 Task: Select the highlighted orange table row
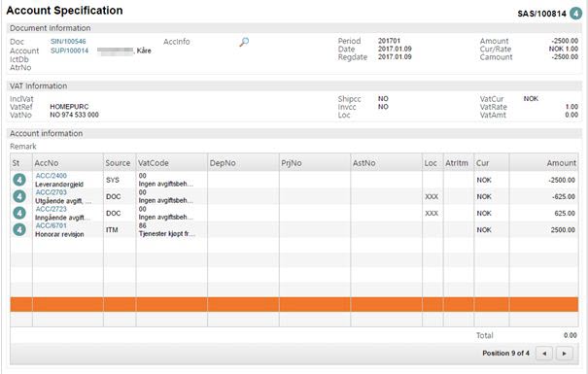pyautogui.click(x=294, y=304)
